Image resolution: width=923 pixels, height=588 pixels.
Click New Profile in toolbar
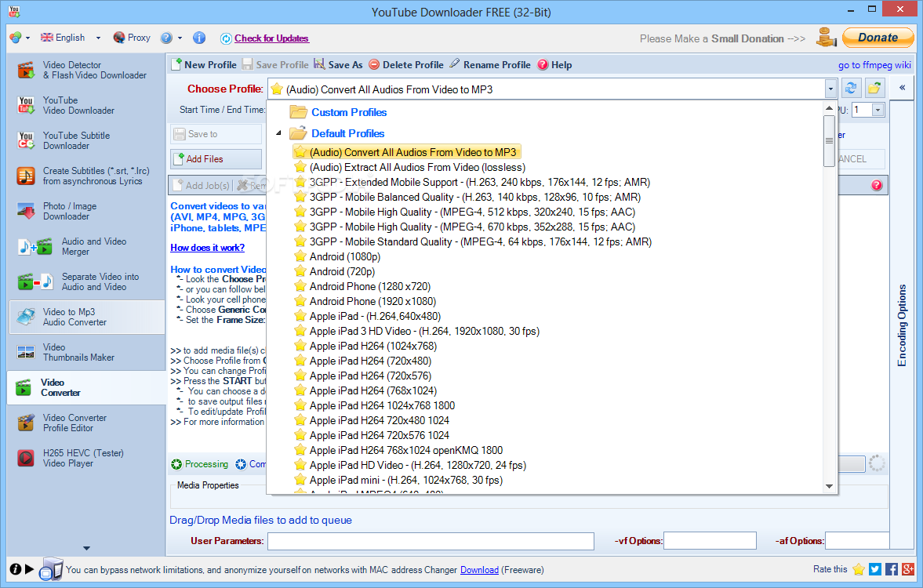(x=204, y=65)
